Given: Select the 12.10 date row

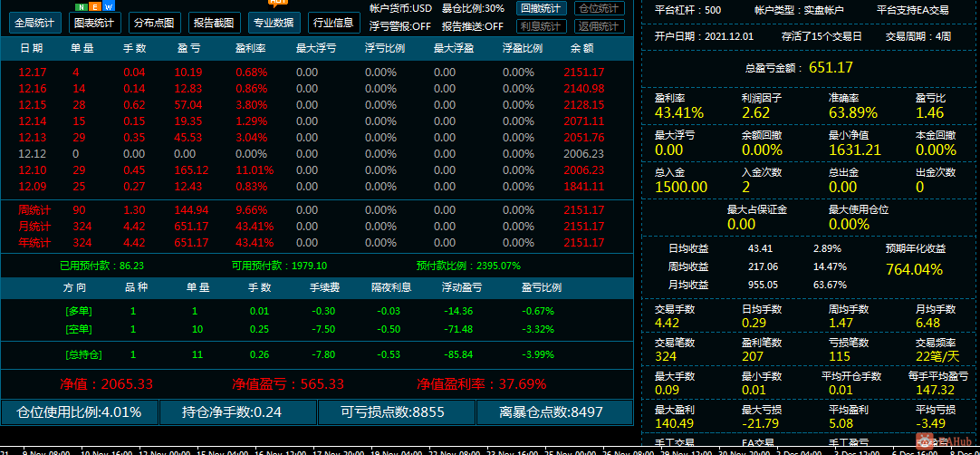Looking at the screenshot, I should 316,169.
